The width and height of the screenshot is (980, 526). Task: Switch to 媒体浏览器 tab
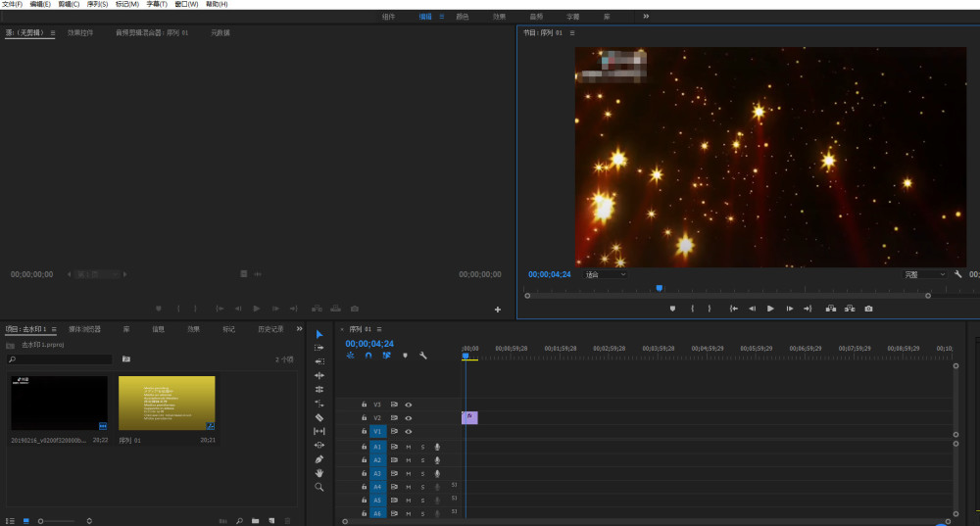pos(84,329)
